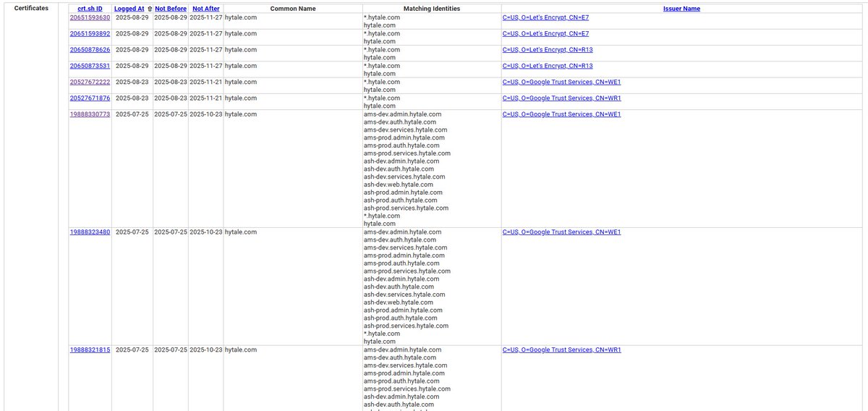
Task: Select *.hytale.com identity in row 20651593630
Action: [x=382, y=17]
